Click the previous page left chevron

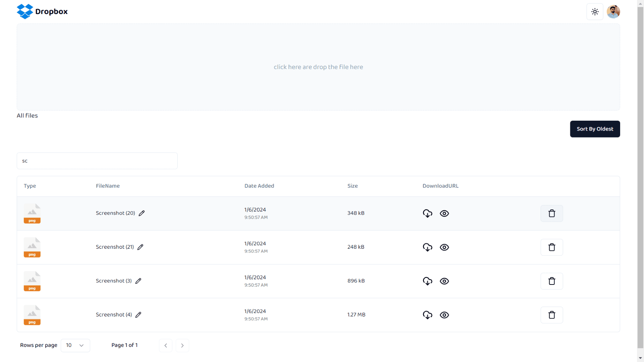(165, 345)
